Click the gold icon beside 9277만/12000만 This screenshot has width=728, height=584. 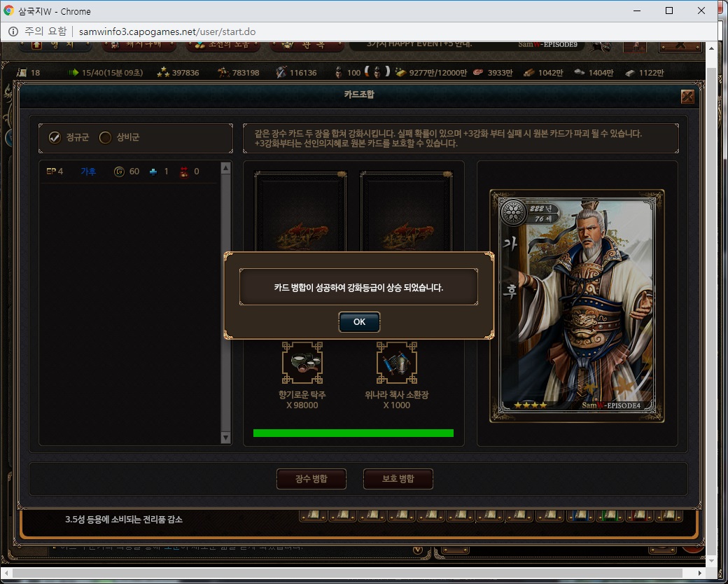pyautogui.click(x=400, y=73)
